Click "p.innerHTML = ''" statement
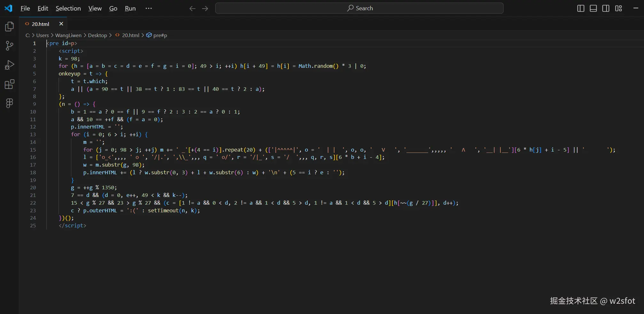The height and width of the screenshot is (314, 644). pos(96,127)
